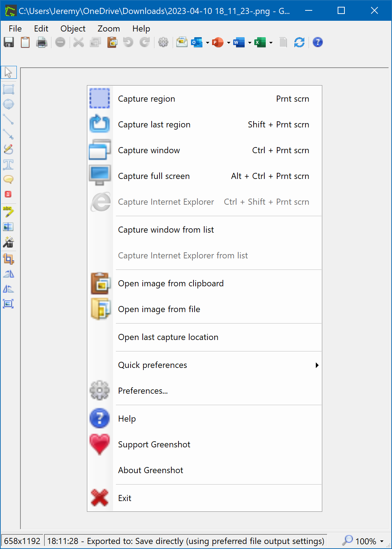The height and width of the screenshot is (549, 392).
Task: Choose Capture full screen from the menu
Action: coord(153,176)
